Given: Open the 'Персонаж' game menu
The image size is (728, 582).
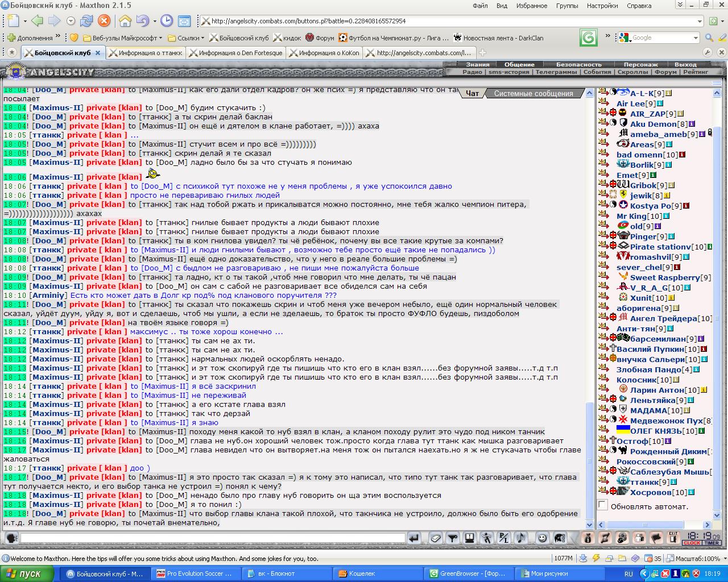Looking at the screenshot, I should [640, 64].
